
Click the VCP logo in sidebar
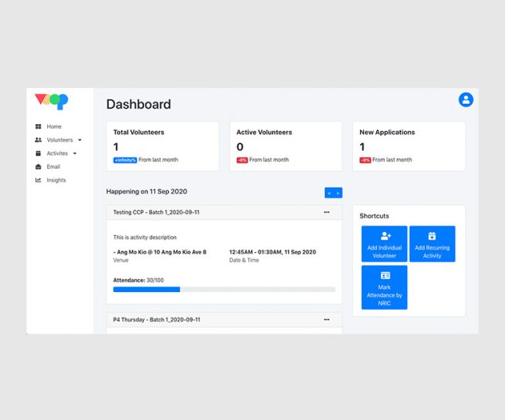tap(51, 101)
